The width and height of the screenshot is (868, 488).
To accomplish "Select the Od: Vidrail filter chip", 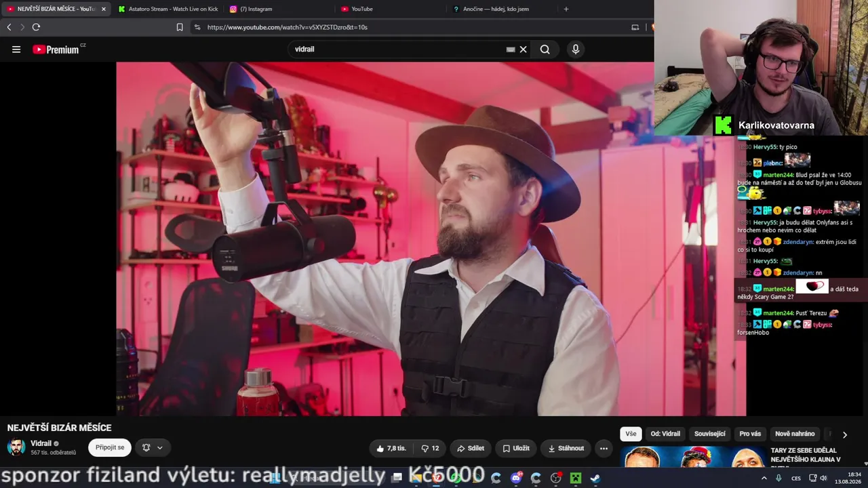I will (665, 434).
